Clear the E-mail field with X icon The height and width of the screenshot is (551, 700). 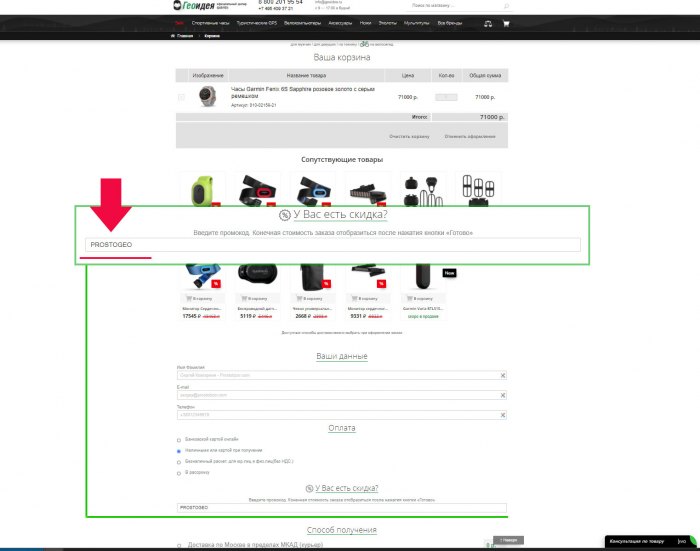pos(503,395)
